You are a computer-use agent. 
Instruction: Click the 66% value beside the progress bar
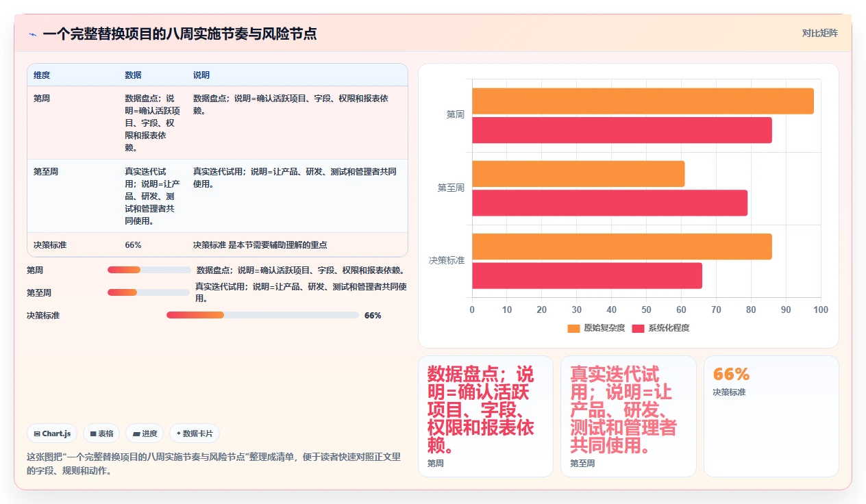pyautogui.click(x=373, y=316)
